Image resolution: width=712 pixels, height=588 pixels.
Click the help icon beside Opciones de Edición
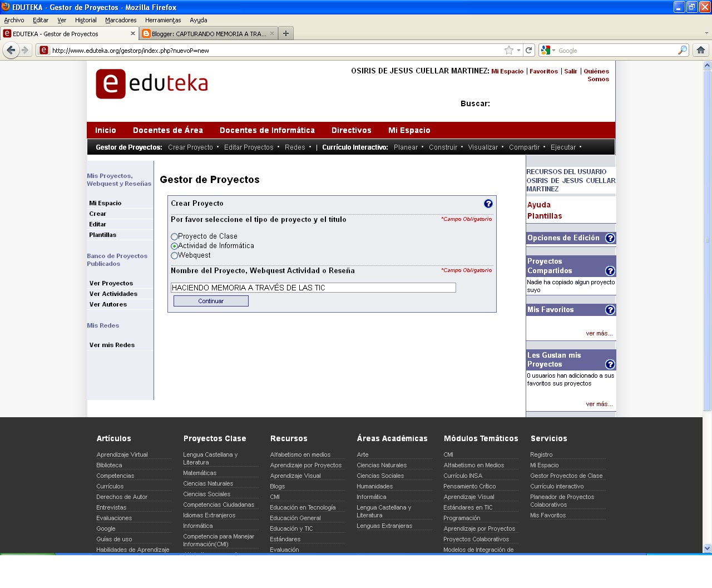click(610, 238)
